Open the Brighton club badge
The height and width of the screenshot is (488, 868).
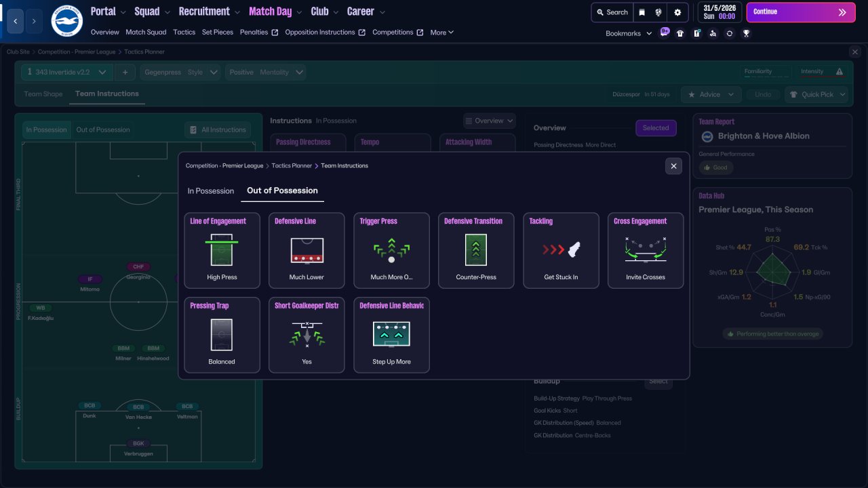pyautogui.click(x=67, y=21)
